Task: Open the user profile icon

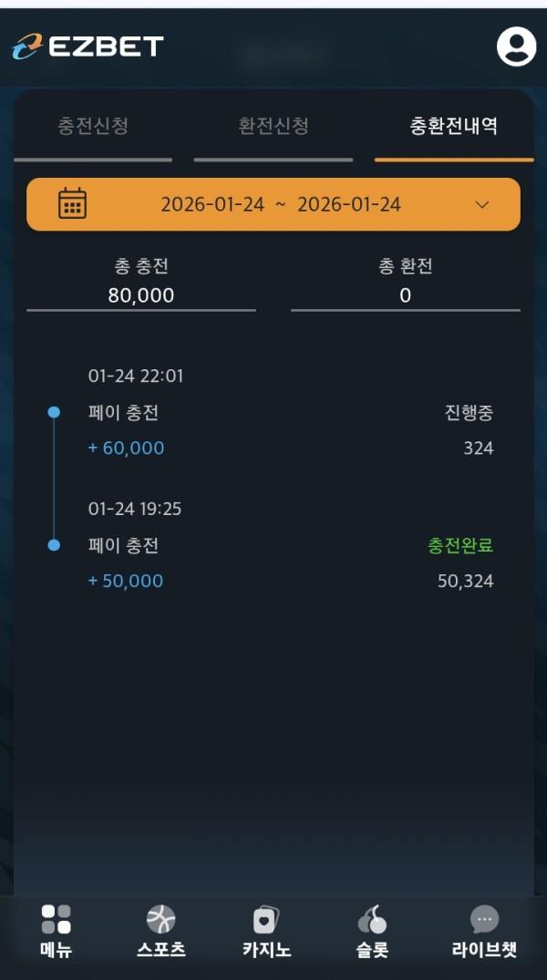Action: tap(516, 46)
